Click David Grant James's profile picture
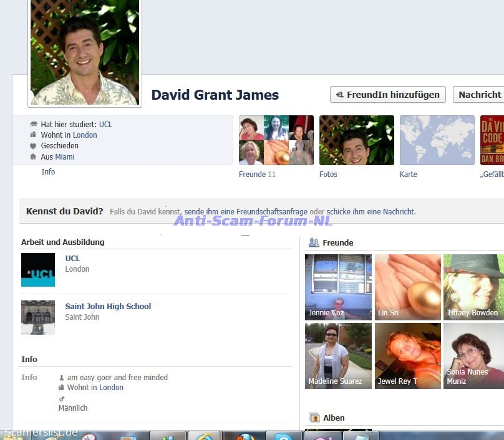The width and height of the screenshot is (504, 440). click(x=85, y=52)
